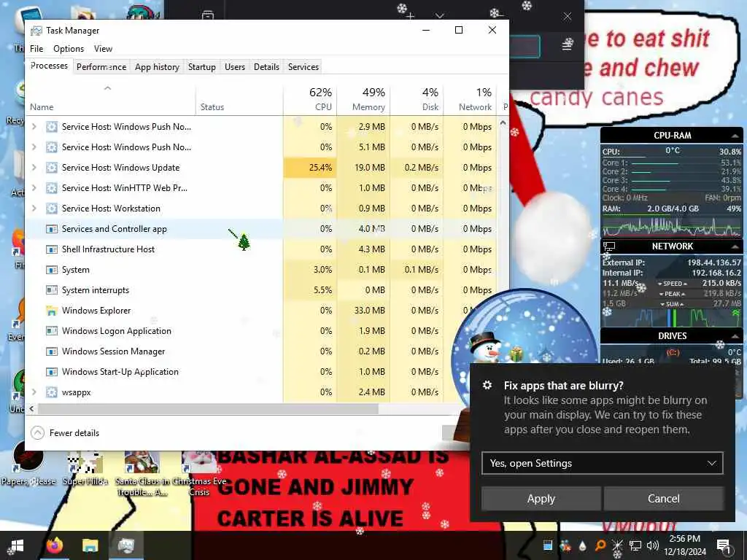Viewport: 747px width, 560px height.
Task: Expand Service Host: WinHTTP Web Pr... row
Action: (x=34, y=188)
